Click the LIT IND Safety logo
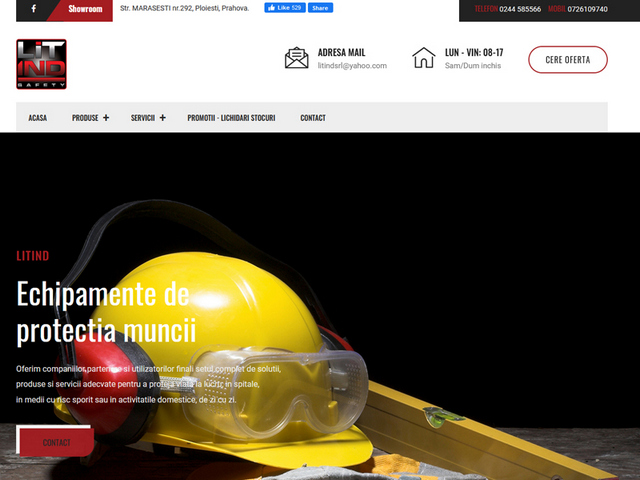 [41, 64]
